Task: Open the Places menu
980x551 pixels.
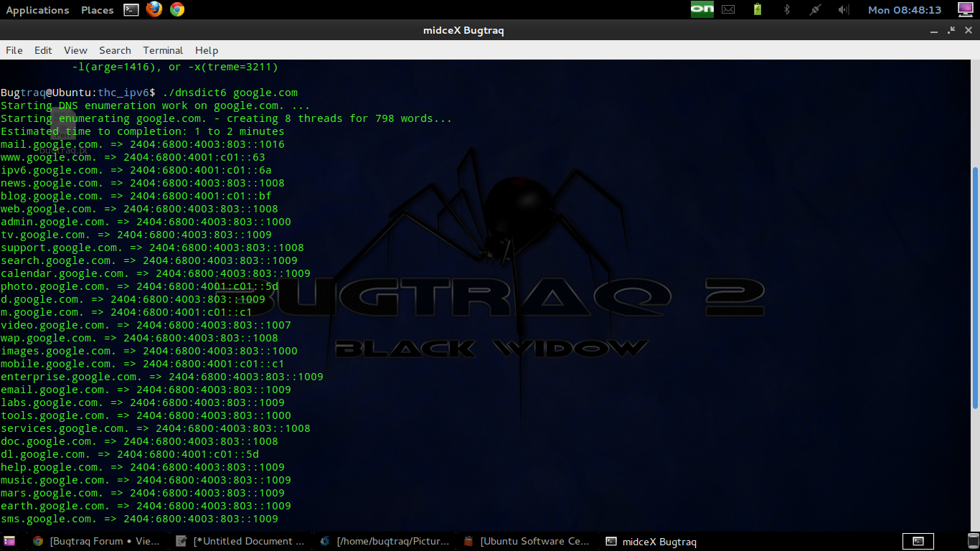Action: (98, 10)
